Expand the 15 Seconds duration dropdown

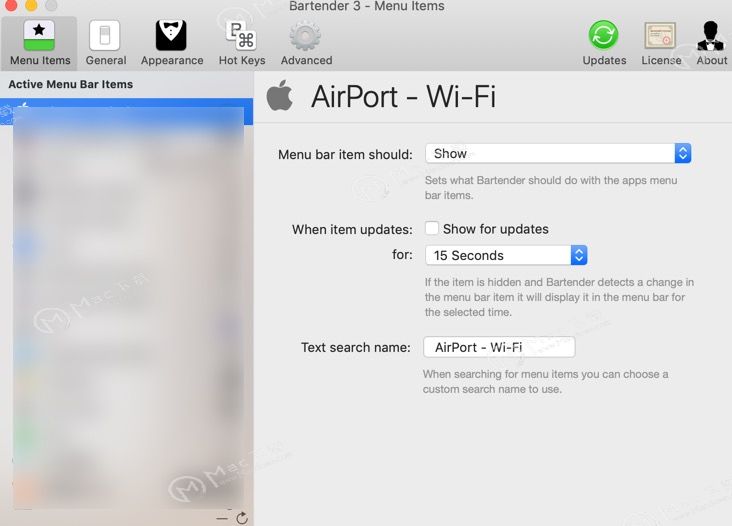coord(506,255)
